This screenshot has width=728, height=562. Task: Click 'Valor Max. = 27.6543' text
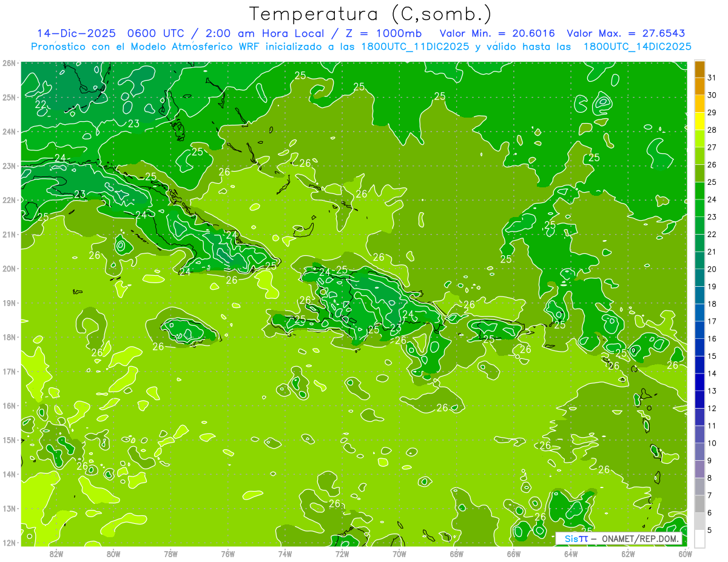point(626,33)
